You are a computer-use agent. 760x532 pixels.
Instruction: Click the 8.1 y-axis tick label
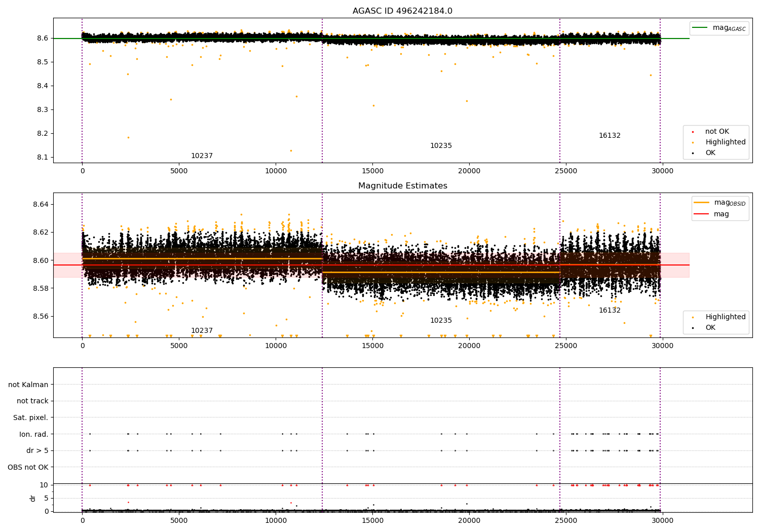tap(42, 158)
